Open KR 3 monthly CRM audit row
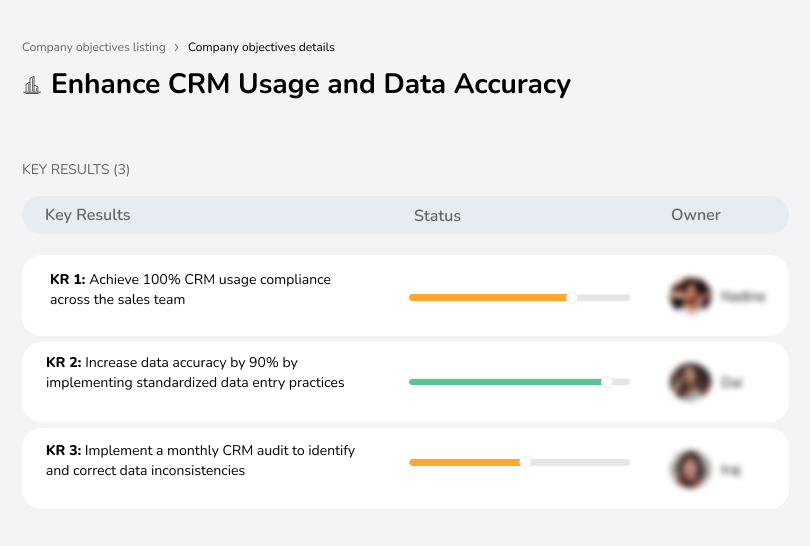This screenshot has width=810, height=546. tap(405, 469)
